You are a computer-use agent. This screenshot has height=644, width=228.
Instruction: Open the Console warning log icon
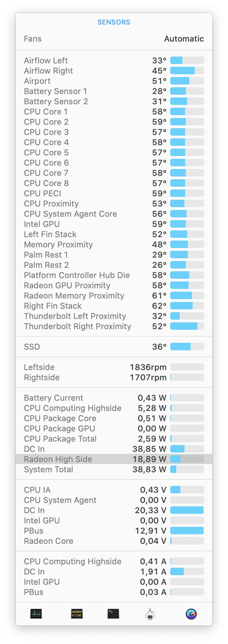[77, 614]
